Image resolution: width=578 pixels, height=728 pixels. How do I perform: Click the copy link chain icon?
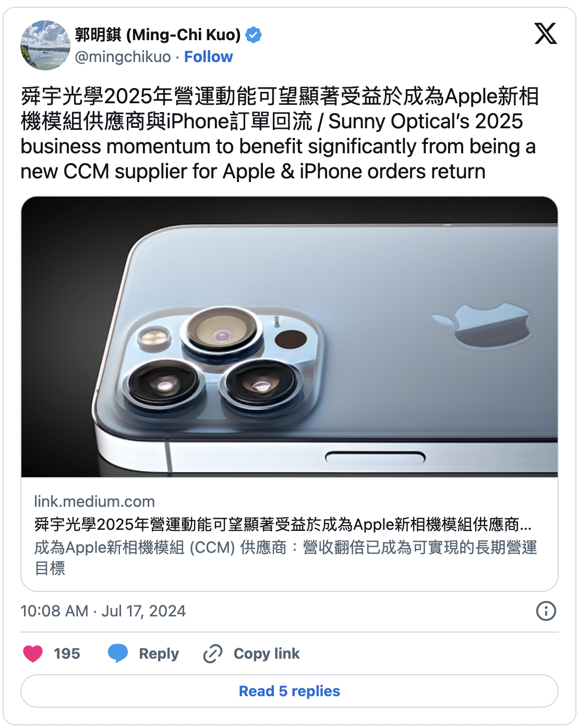point(213,653)
